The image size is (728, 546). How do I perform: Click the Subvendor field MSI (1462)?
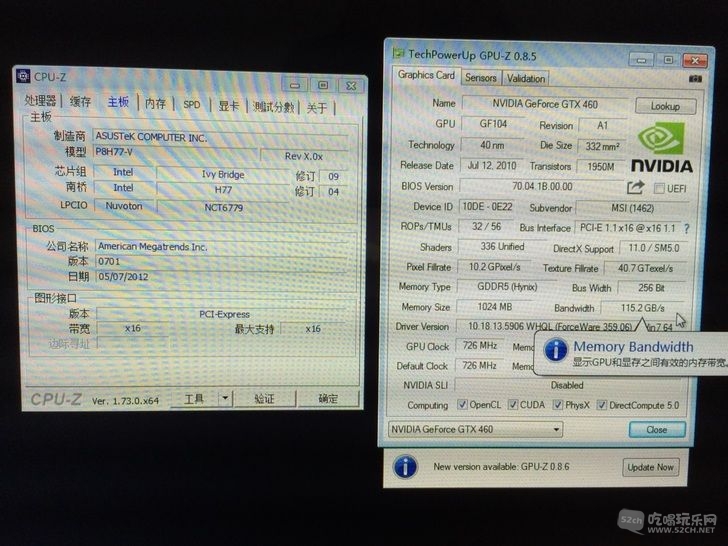(x=632, y=208)
